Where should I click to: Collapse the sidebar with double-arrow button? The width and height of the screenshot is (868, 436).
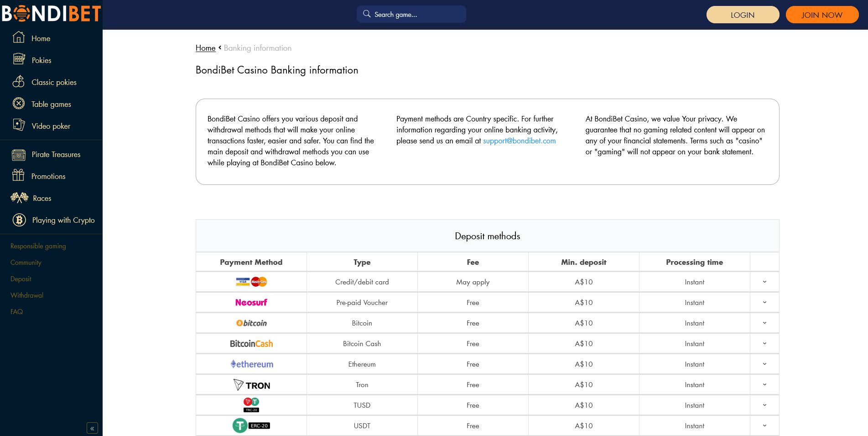(92, 428)
